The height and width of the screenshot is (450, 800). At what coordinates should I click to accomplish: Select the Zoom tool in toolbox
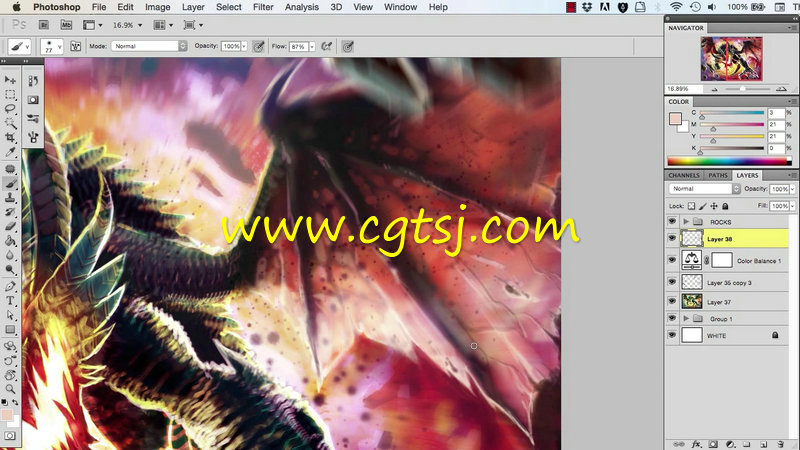10,389
